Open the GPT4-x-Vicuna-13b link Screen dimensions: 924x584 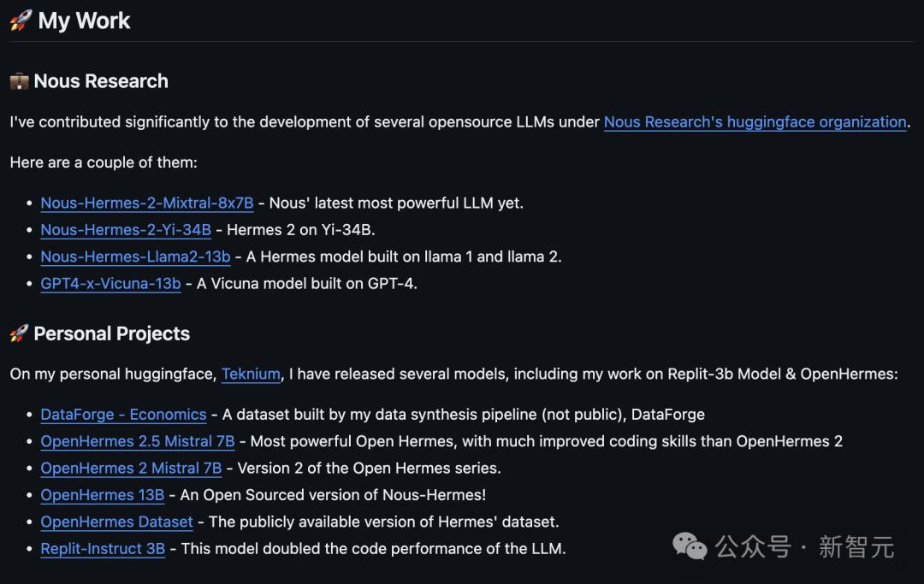coord(110,283)
